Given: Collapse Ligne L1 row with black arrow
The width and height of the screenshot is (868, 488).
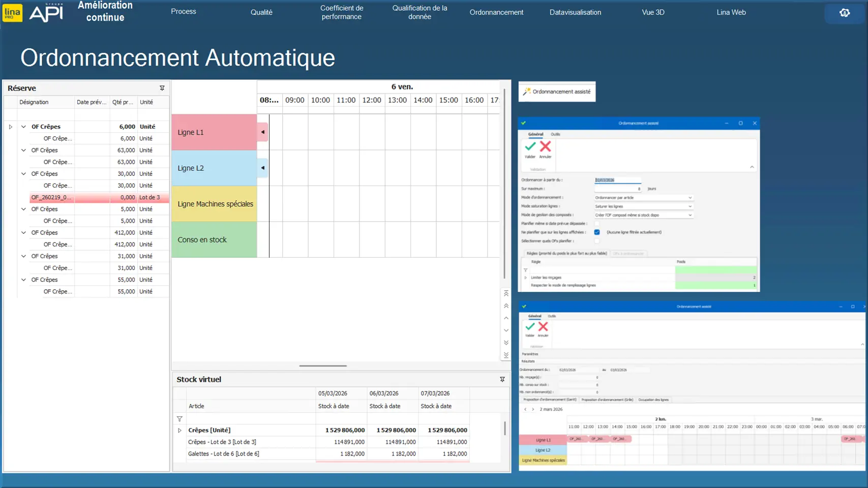Looking at the screenshot, I should pos(263,132).
